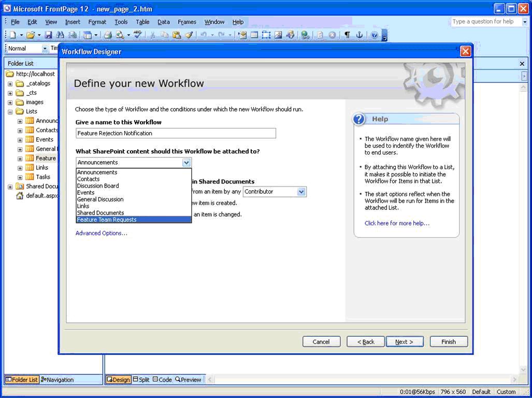This screenshot has width=532, height=398.
Task: Choose General Discussion from the dropdown list
Action: point(134,199)
